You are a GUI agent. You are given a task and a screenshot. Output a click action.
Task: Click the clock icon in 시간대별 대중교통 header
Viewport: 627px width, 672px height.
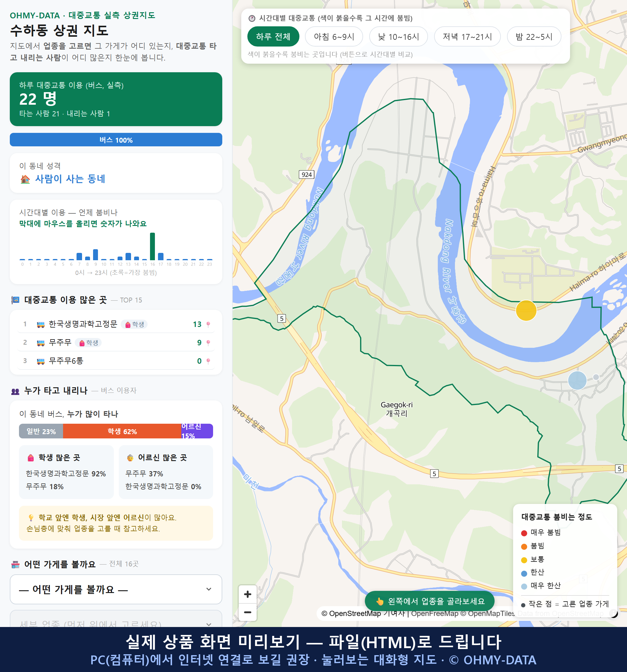point(252,18)
